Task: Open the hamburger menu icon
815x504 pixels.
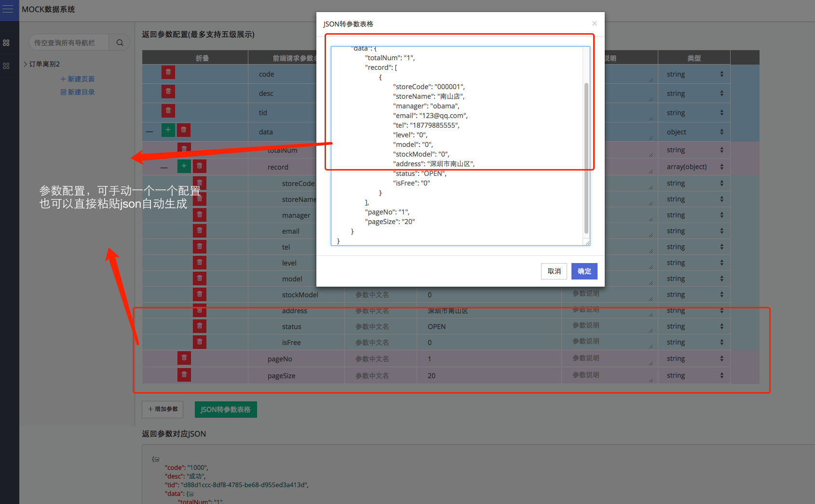Action: [x=8, y=9]
